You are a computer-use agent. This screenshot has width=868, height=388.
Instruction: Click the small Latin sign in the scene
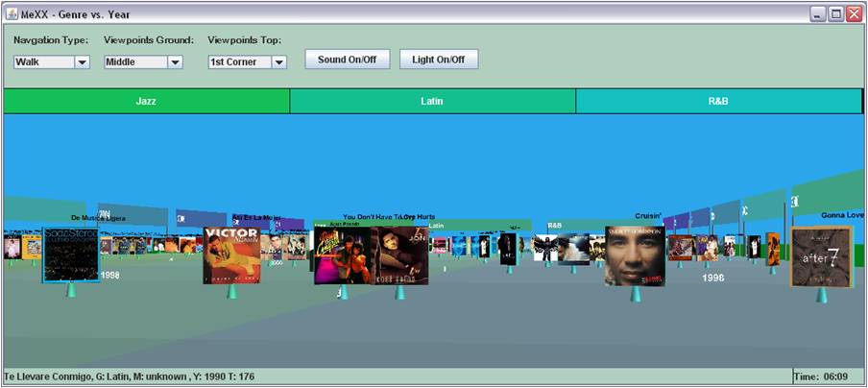pos(436,226)
